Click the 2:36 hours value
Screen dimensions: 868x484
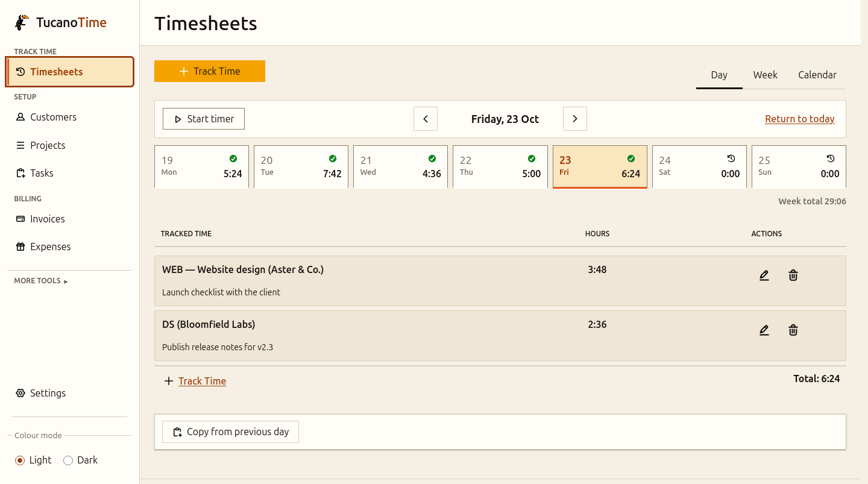point(597,324)
